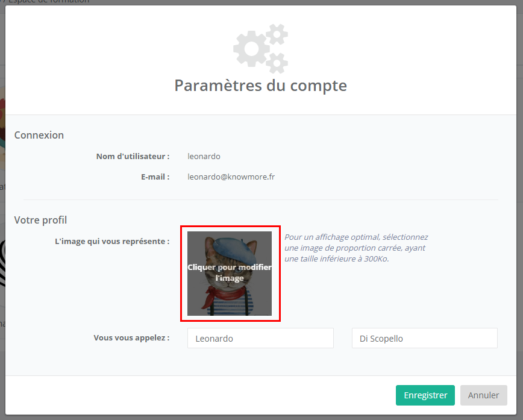Click the Votre profil section heading

pos(40,220)
